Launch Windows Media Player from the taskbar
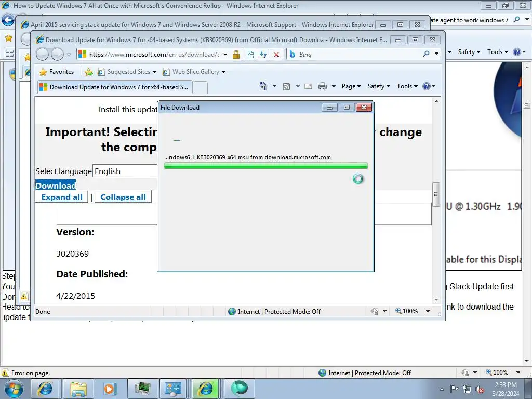Image resolution: width=532 pixels, height=399 pixels. [x=109, y=389]
